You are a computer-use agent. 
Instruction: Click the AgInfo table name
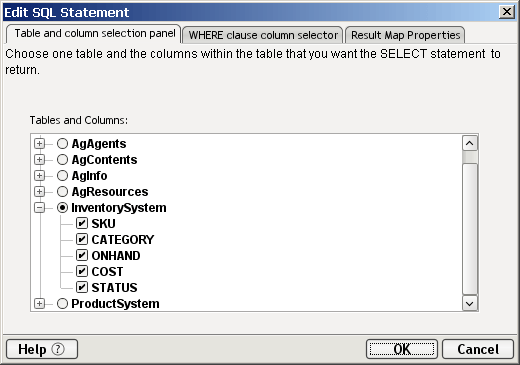(x=89, y=176)
